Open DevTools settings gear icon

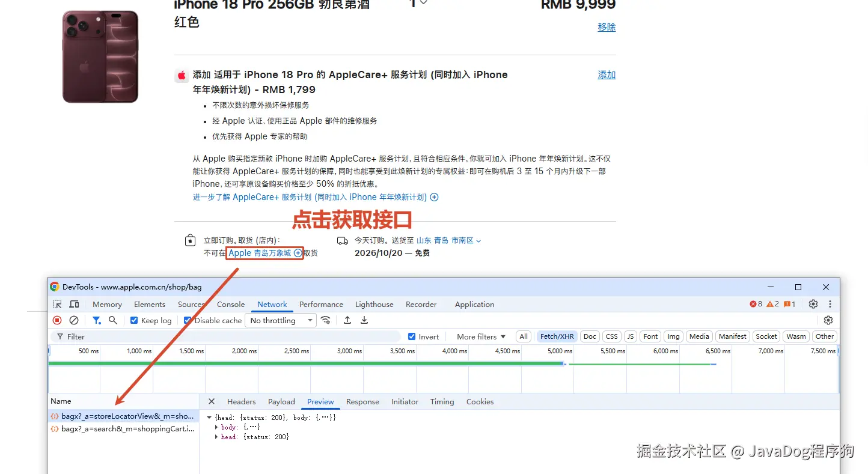[x=813, y=305]
